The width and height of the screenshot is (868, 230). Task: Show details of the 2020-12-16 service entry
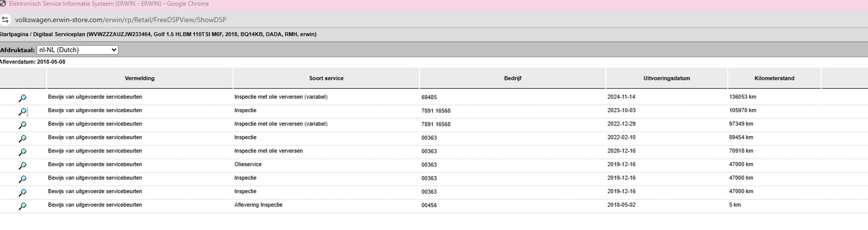[x=22, y=152]
